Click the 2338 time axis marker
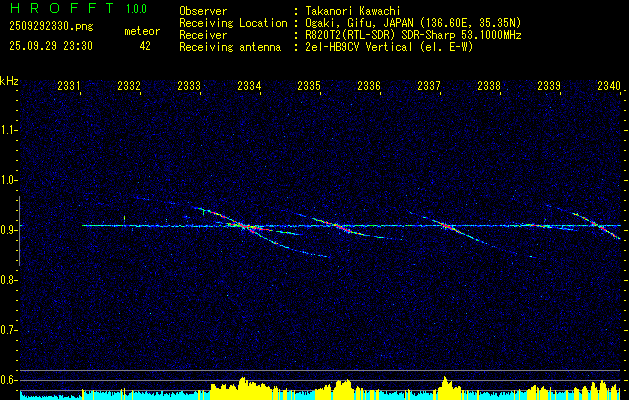This screenshot has width=629, height=400. [489, 85]
